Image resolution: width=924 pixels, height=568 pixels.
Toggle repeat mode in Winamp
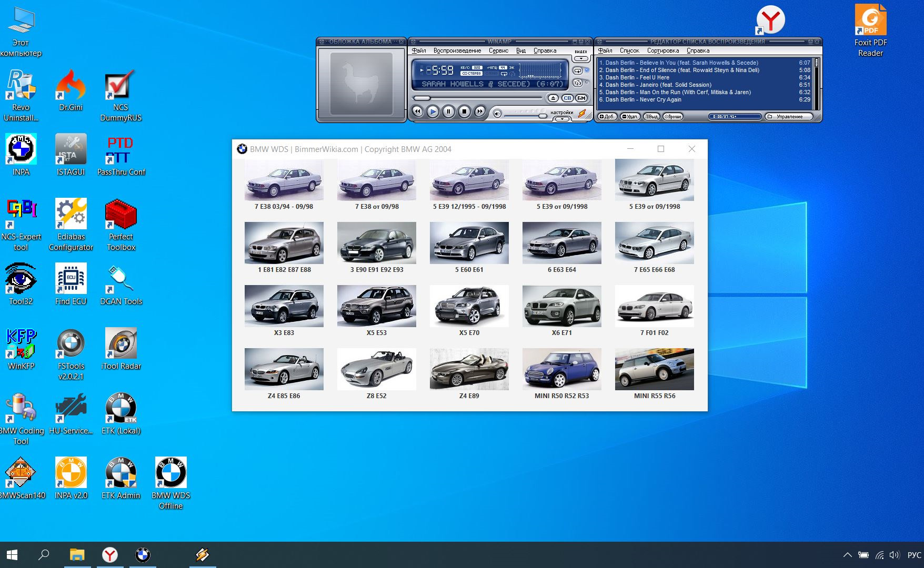578,71
